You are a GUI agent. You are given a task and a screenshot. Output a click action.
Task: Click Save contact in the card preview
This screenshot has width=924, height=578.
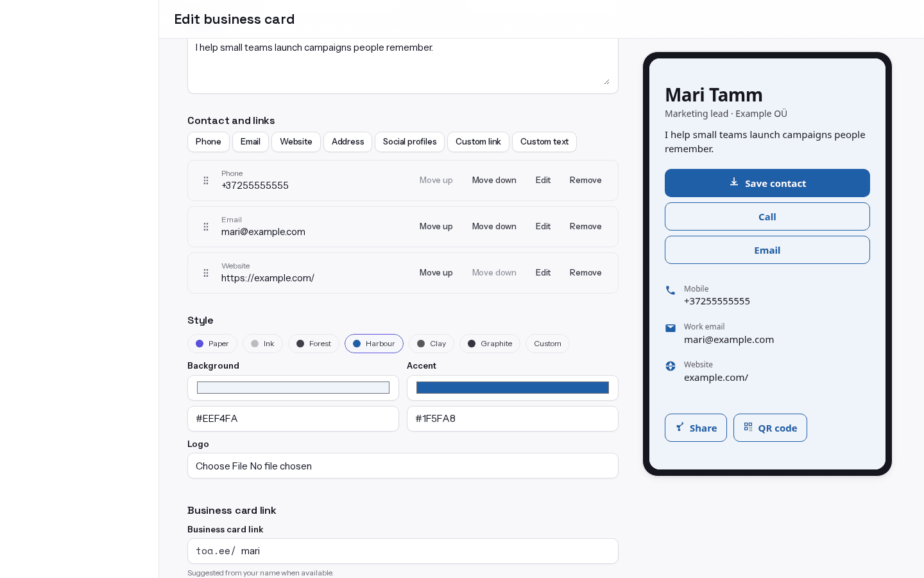(x=767, y=183)
